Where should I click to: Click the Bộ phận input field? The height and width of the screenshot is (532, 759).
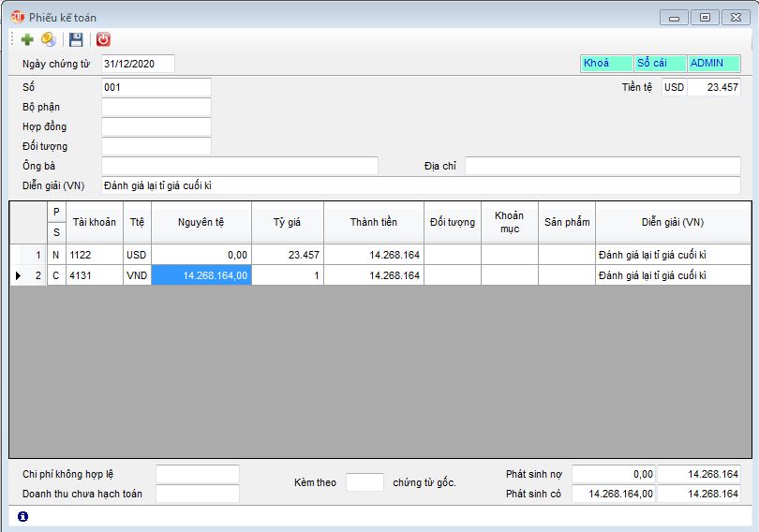(x=156, y=107)
